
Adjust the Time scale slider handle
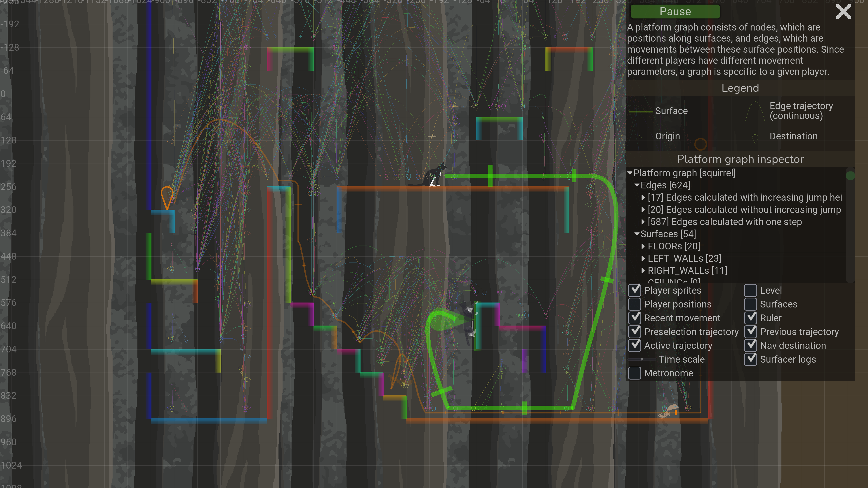pos(642,360)
